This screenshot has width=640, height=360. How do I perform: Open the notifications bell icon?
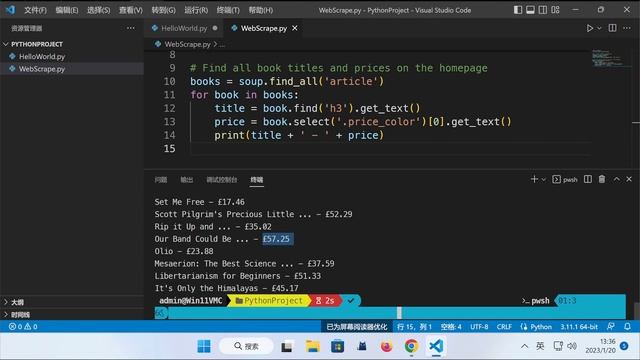point(627,327)
